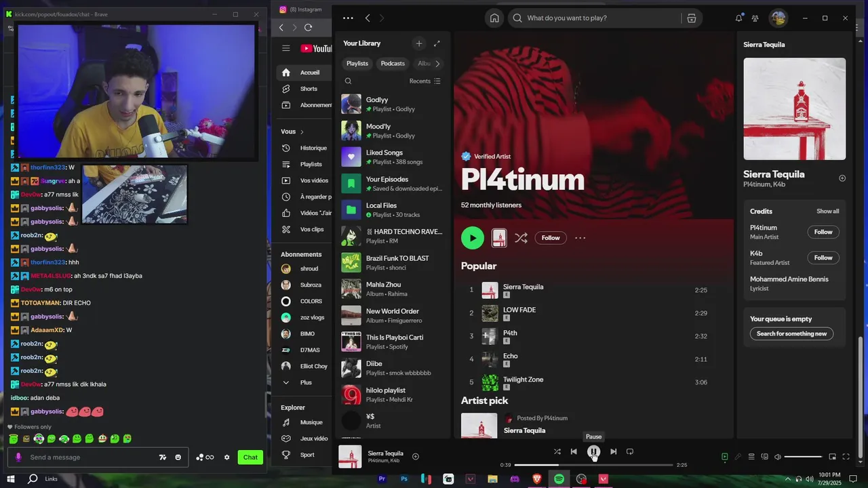Show more library filters with the chevron
The image size is (868, 488).
coord(437,64)
